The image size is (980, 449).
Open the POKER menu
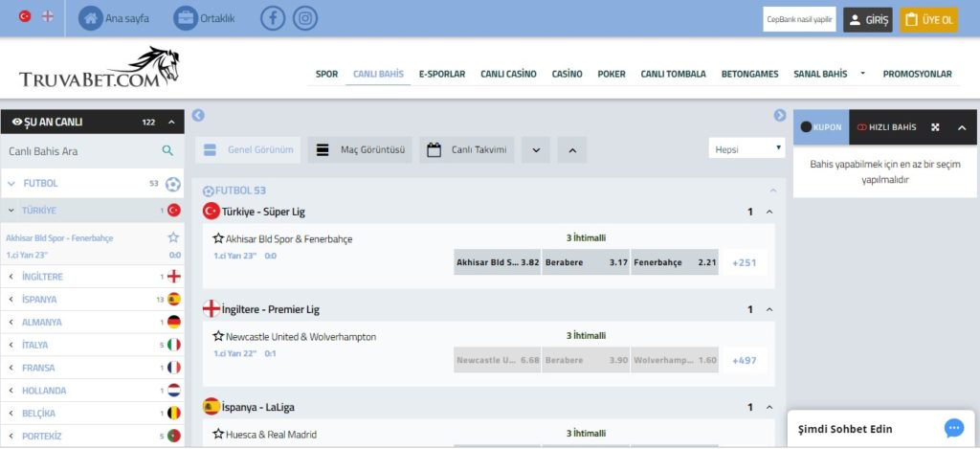click(x=612, y=74)
